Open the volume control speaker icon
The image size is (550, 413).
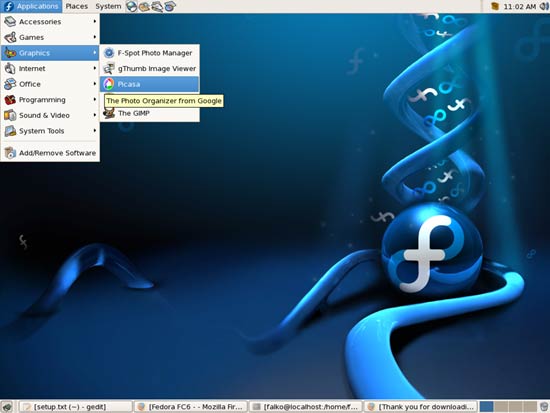544,6
